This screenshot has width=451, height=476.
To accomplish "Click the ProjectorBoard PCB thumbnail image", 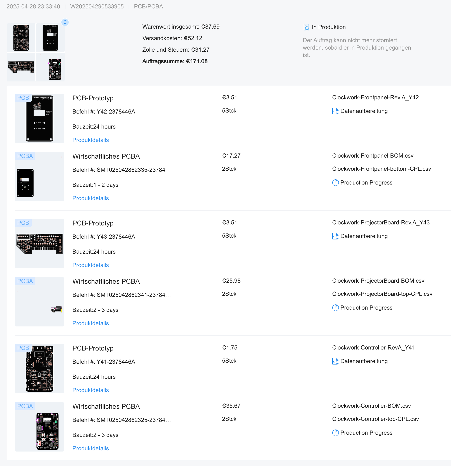I will pyautogui.click(x=40, y=244).
